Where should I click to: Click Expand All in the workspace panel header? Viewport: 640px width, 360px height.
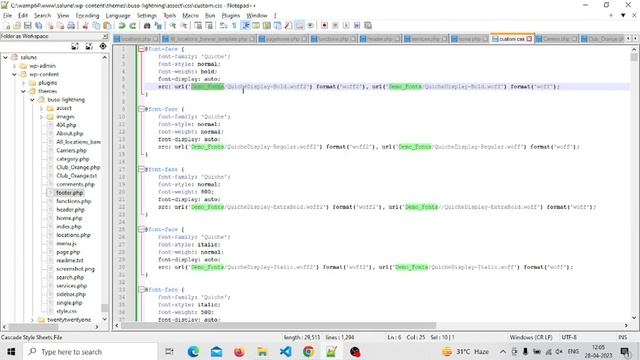75,47
